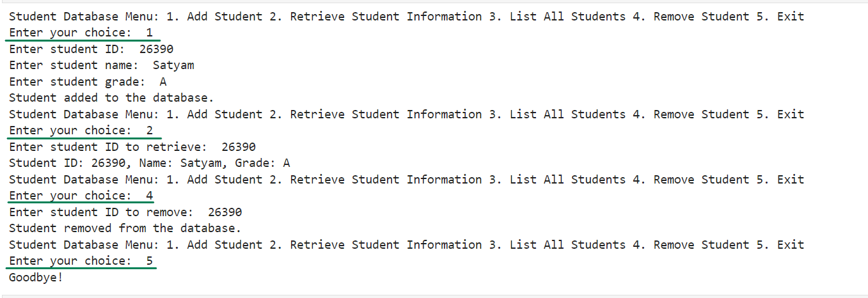Click the "Student ID: 26390, Name: Satyam" output line

tap(149, 163)
